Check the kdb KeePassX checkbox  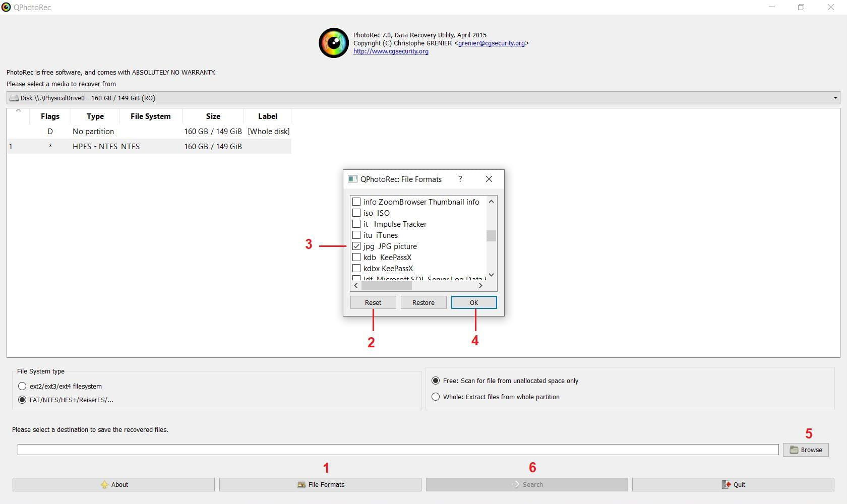pyautogui.click(x=356, y=257)
